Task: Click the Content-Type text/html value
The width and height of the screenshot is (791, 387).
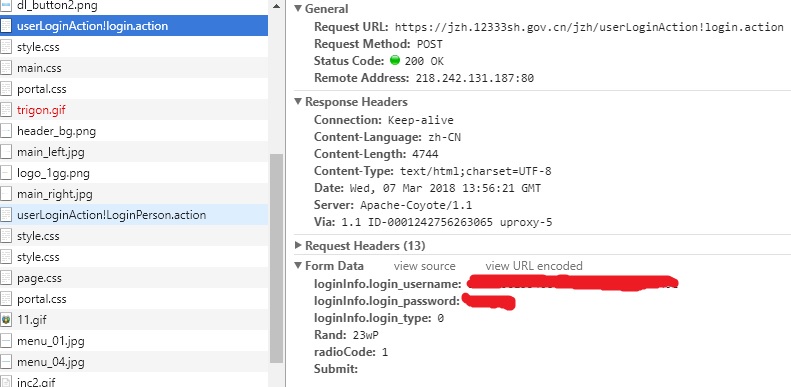Action: click(476, 171)
